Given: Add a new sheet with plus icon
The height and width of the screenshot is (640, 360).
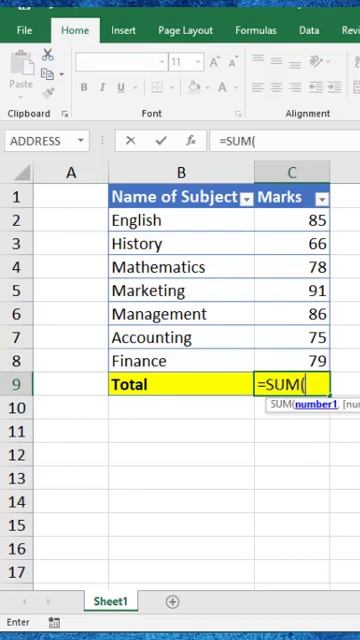Looking at the screenshot, I should tap(173, 602).
